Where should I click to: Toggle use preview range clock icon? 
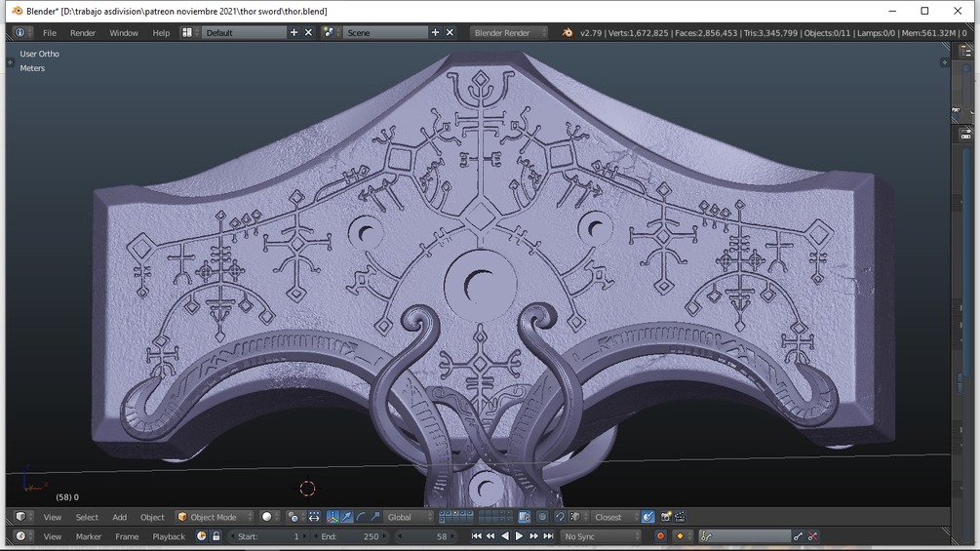(x=201, y=536)
